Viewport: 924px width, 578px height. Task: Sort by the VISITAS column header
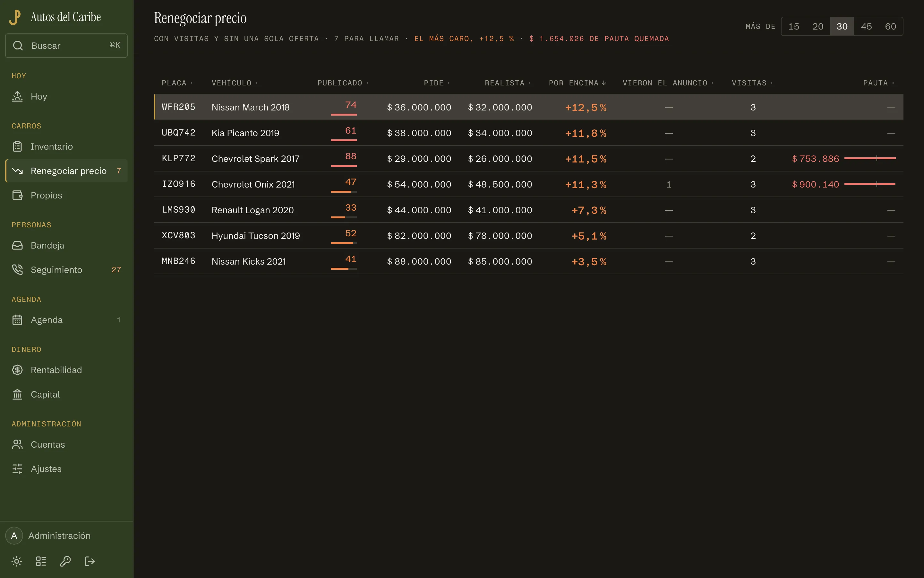[x=752, y=83]
